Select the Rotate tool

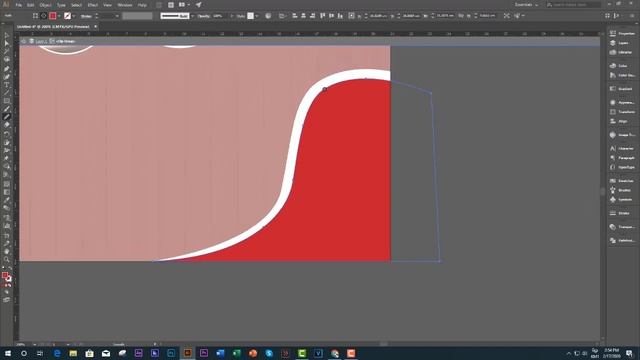click(7, 134)
